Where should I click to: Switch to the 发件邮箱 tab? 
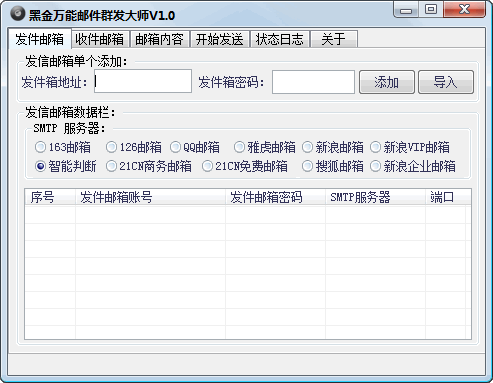pos(39,39)
